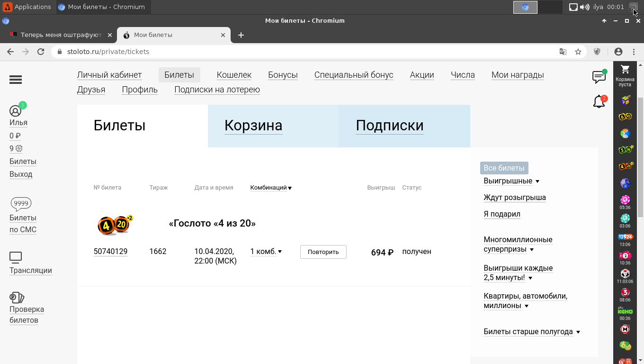Open the chat messages icon
644x364 pixels.
coord(599,77)
